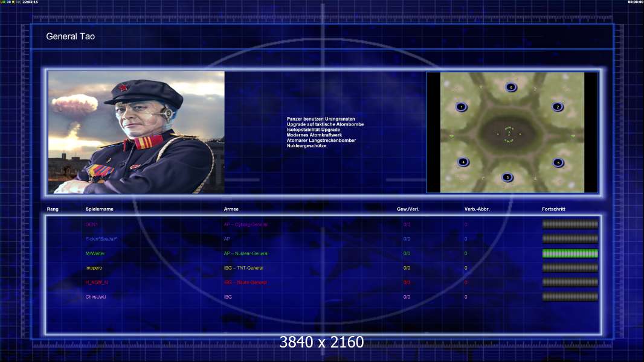Screen dimensions: 644x362
Task: Click imppero's 0/0 win/loss value
Action: click(407, 268)
